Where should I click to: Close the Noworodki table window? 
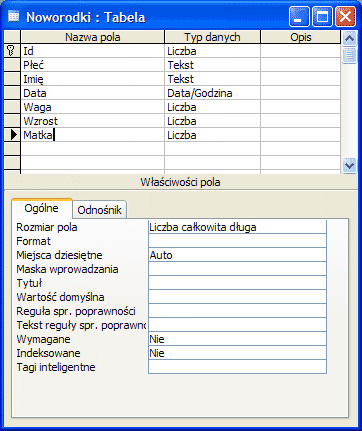(345, 16)
